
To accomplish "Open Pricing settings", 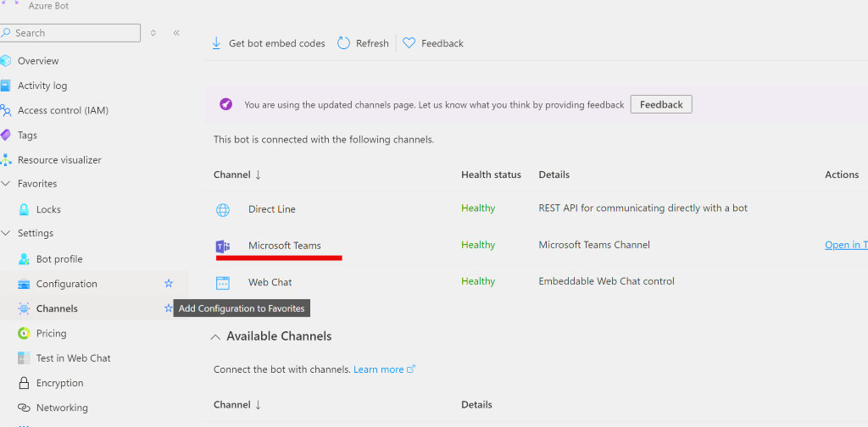I will point(52,334).
